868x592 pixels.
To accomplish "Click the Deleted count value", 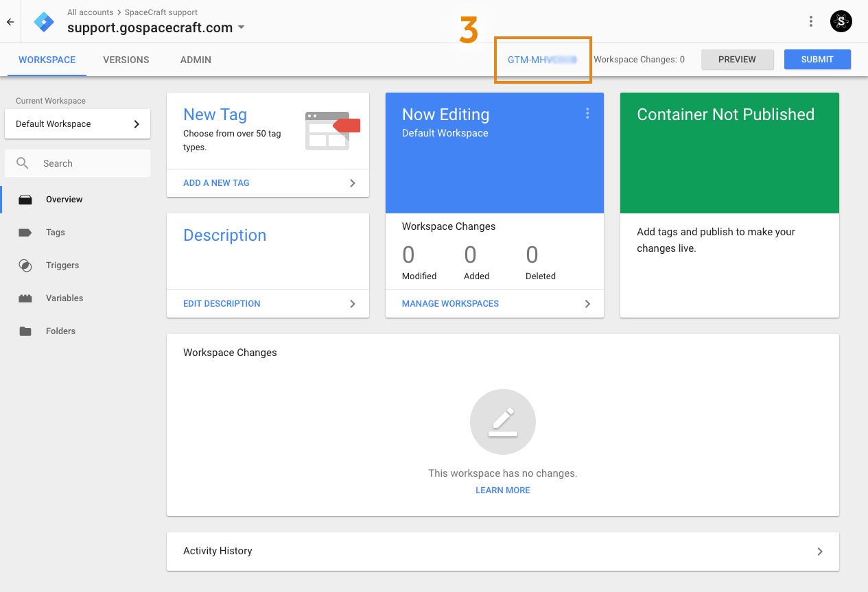I will 532,255.
